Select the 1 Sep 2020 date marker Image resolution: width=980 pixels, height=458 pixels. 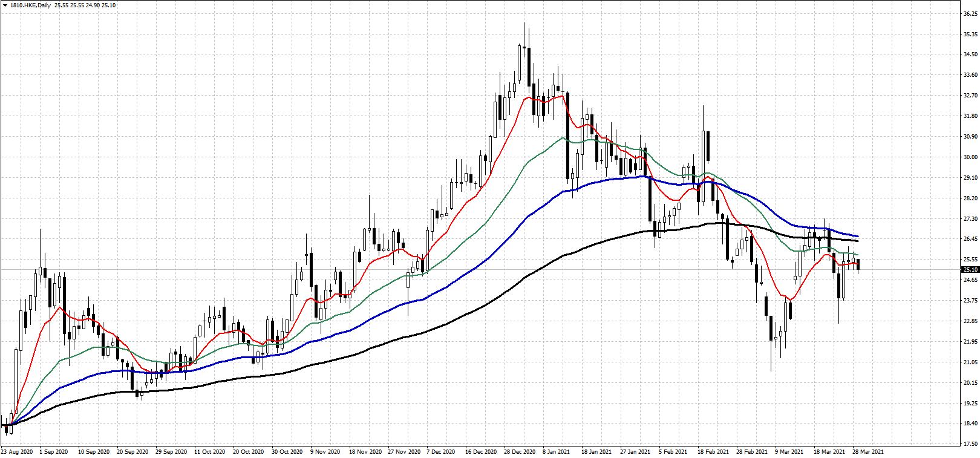tap(54, 452)
